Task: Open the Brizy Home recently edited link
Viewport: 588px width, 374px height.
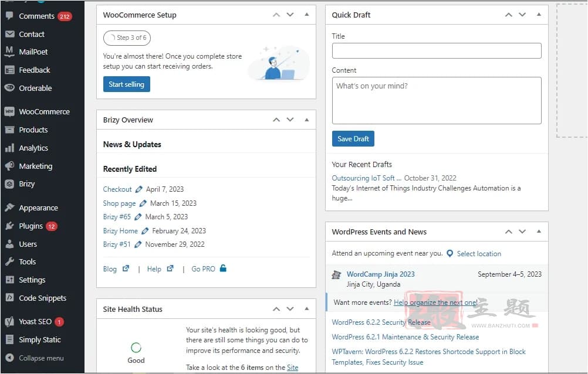Action: [120, 231]
